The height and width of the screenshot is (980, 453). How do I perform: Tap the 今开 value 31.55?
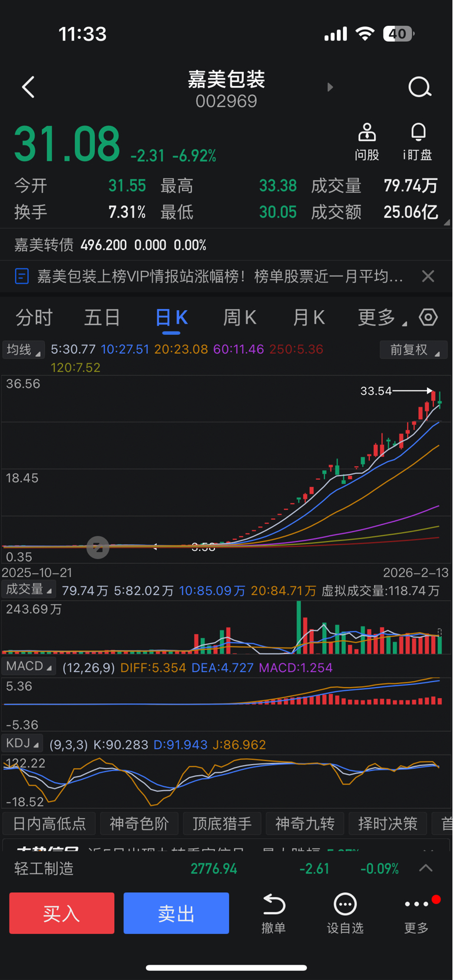coord(127,186)
